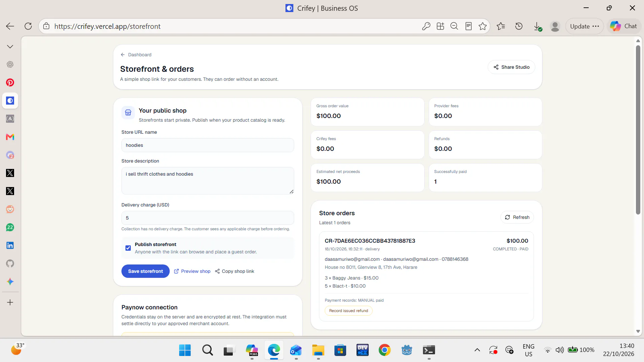This screenshot has width=644, height=362.
Task: Click the site info lock icon
Action: tap(47, 26)
